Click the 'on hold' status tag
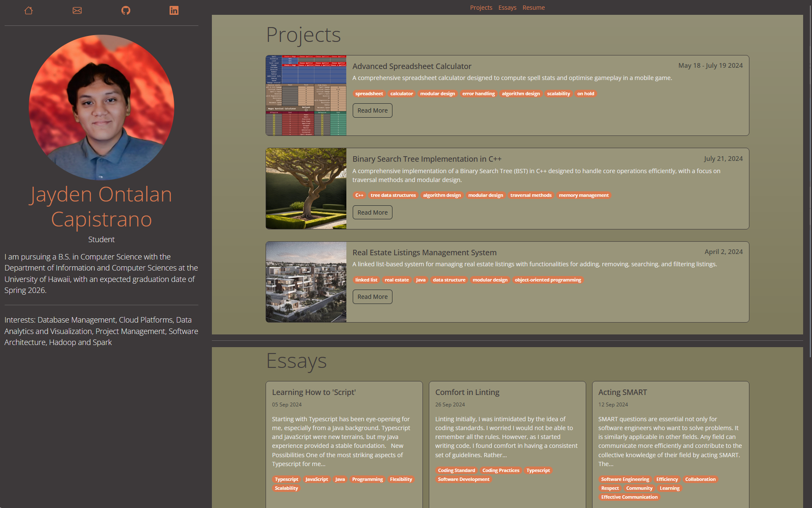 pyautogui.click(x=585, y=94)
